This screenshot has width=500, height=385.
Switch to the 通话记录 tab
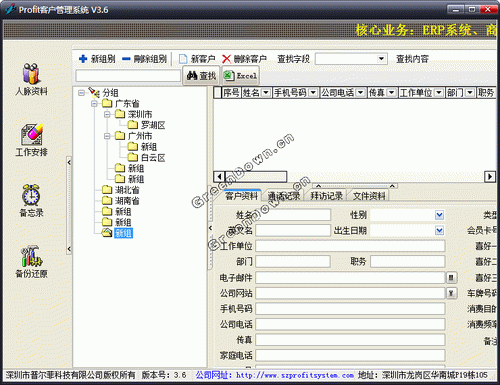284,196
